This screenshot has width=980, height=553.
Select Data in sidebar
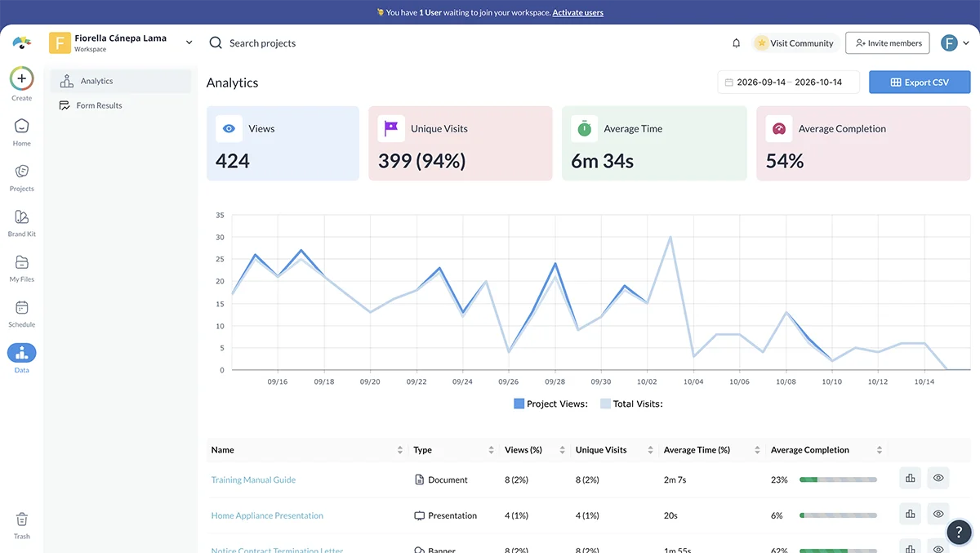pos(22,358)
